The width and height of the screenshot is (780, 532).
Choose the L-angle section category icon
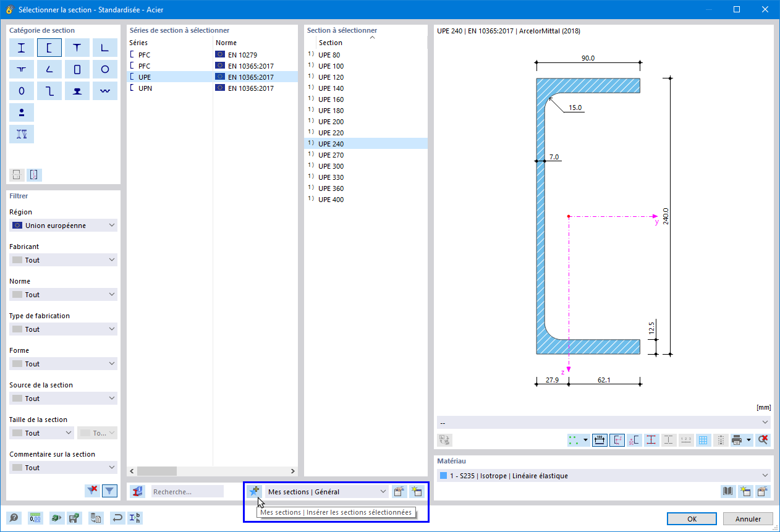[105, 48]
